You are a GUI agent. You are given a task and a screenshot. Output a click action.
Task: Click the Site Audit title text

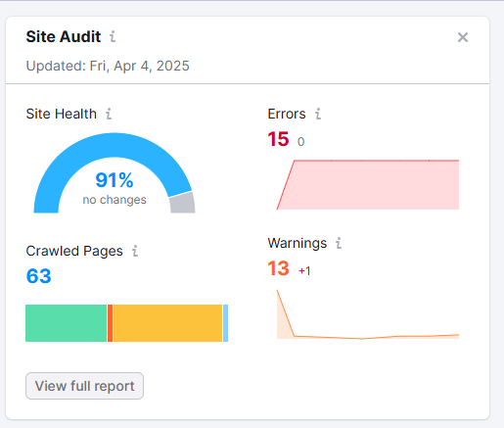tap(64, 36)
